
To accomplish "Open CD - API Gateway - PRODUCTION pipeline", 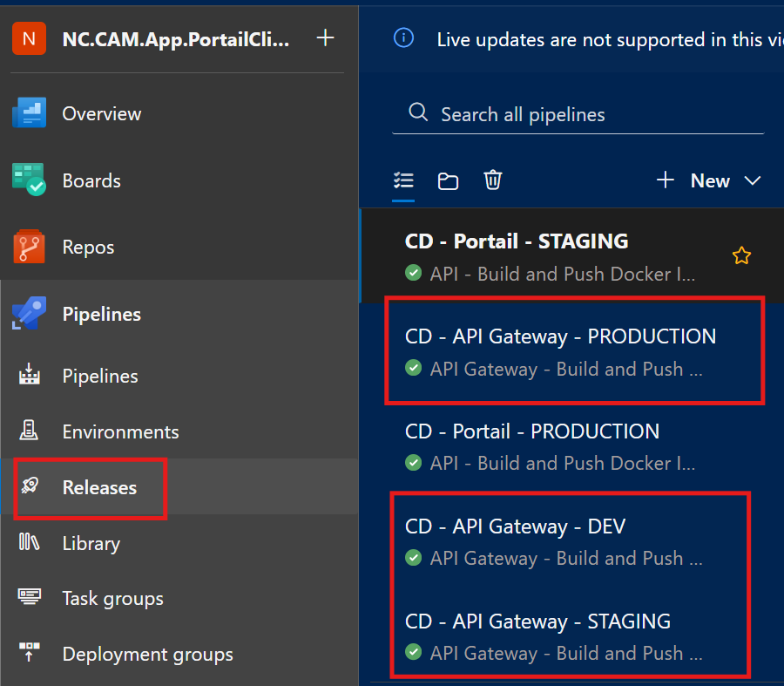I will point(560,336).
